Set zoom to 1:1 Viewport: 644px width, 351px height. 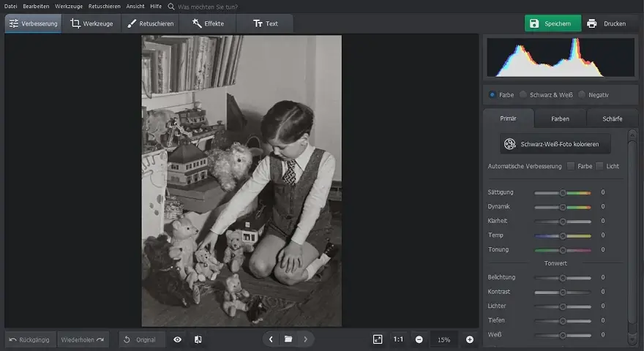(x=398, y=339)
